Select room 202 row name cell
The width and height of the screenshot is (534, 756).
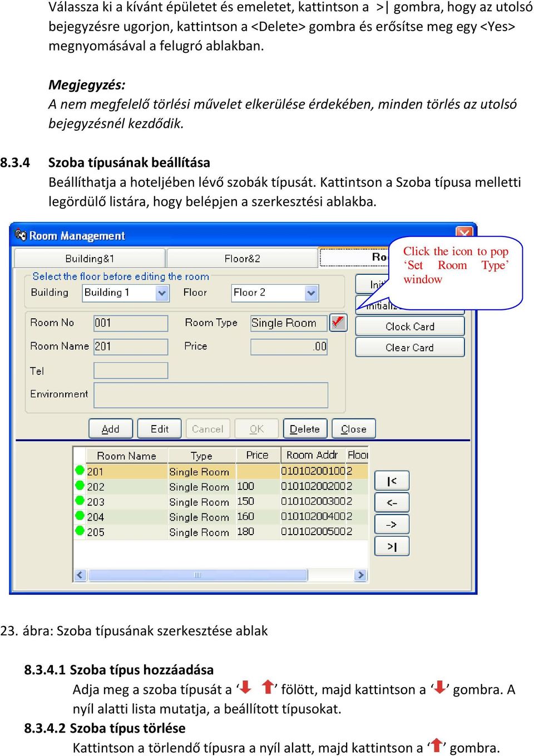[126, 486]
